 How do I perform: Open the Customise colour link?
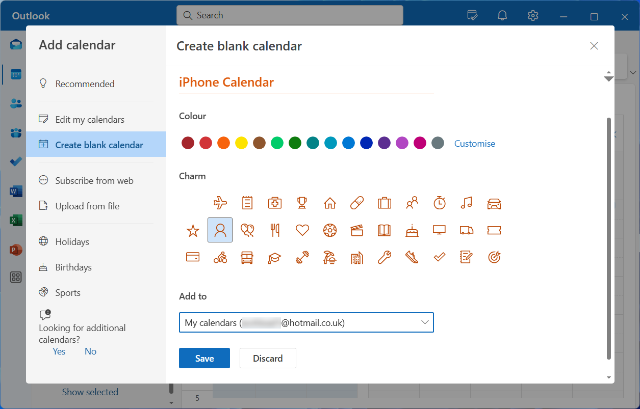[x=475, y=144]
